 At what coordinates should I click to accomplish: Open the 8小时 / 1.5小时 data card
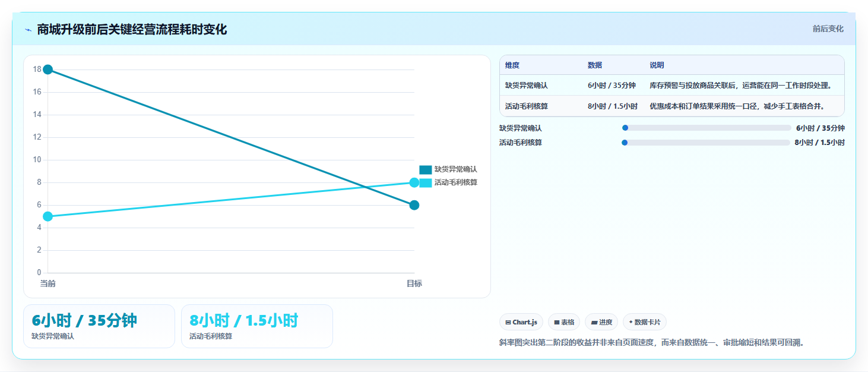tap(257, 326)
